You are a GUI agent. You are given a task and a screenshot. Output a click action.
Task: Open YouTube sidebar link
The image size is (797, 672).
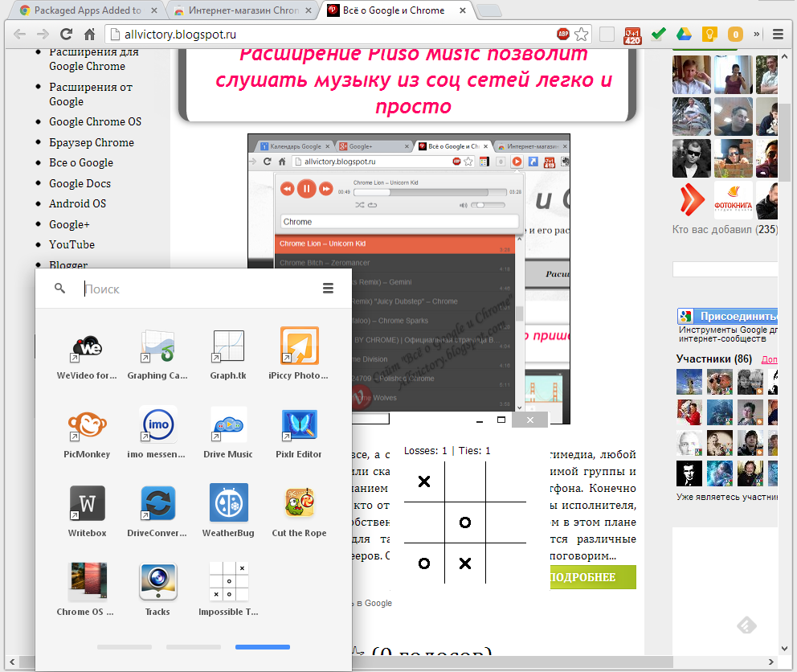click(72, 244)
